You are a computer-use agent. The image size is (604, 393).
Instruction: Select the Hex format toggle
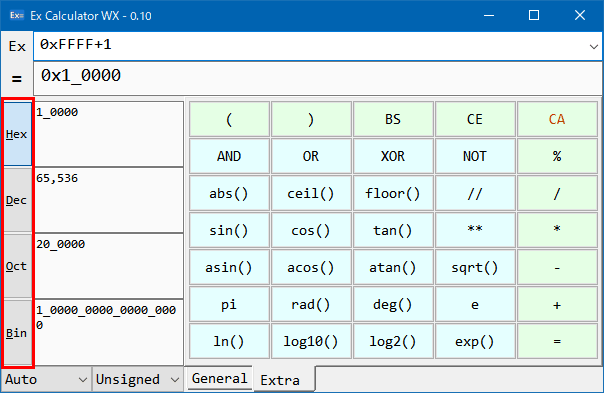point(18,134)
